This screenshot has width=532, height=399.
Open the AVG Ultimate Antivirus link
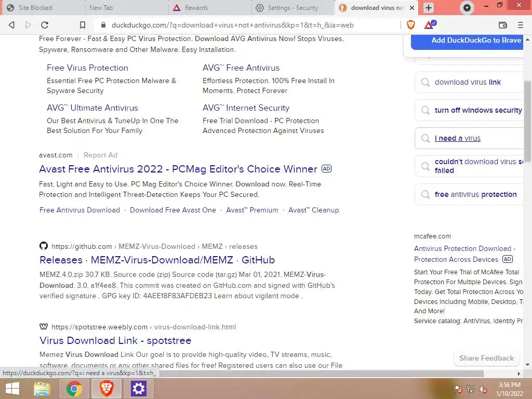click(x=92, y=108)
